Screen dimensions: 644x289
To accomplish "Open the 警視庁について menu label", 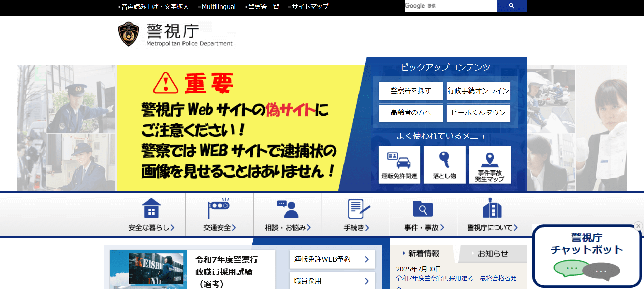I will tap(492, 228).
